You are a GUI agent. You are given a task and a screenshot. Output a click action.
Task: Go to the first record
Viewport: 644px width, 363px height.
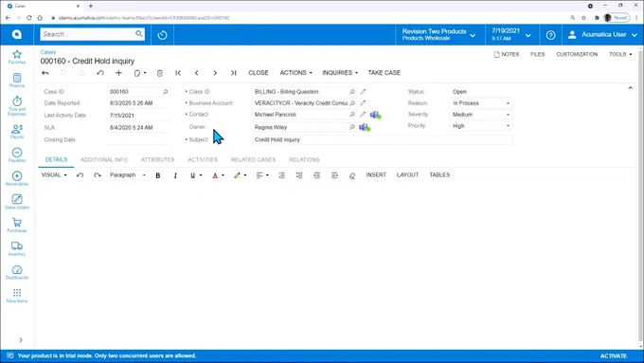pos(178,73)
